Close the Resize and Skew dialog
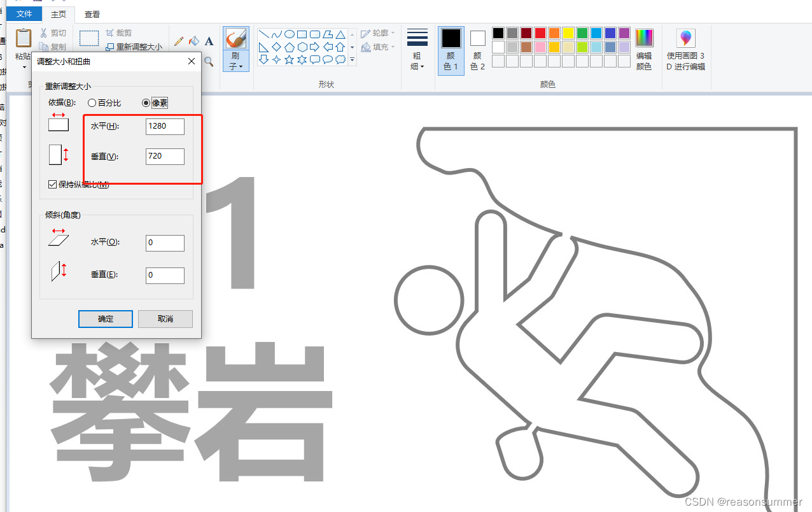 (192, 62)
